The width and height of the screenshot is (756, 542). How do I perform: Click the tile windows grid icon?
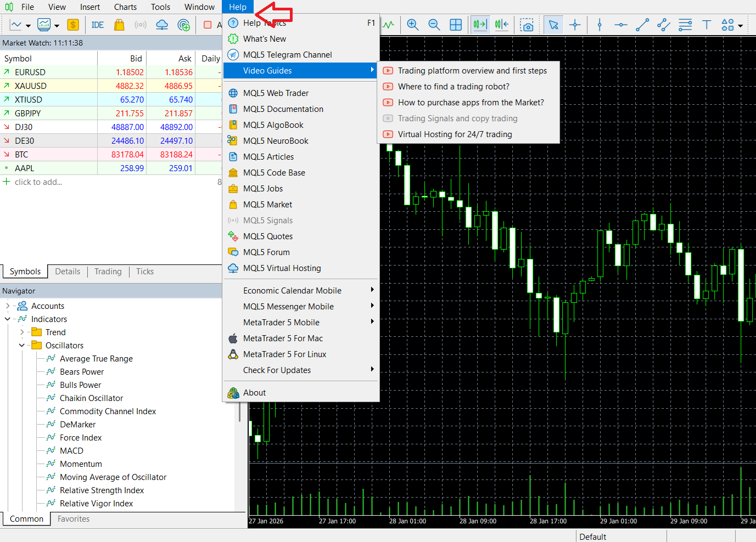pyautogui.click(x=456, y=25)
